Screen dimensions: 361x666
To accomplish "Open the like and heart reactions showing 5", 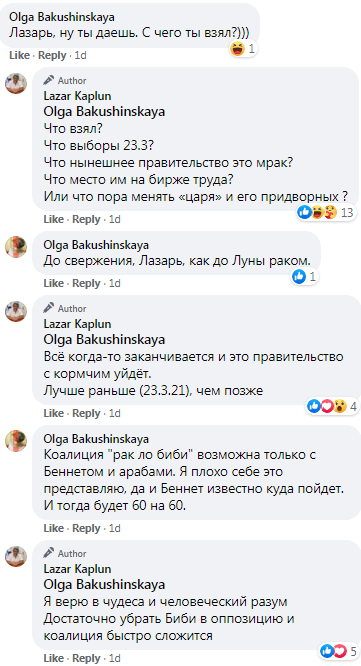I will click(339, 651).
